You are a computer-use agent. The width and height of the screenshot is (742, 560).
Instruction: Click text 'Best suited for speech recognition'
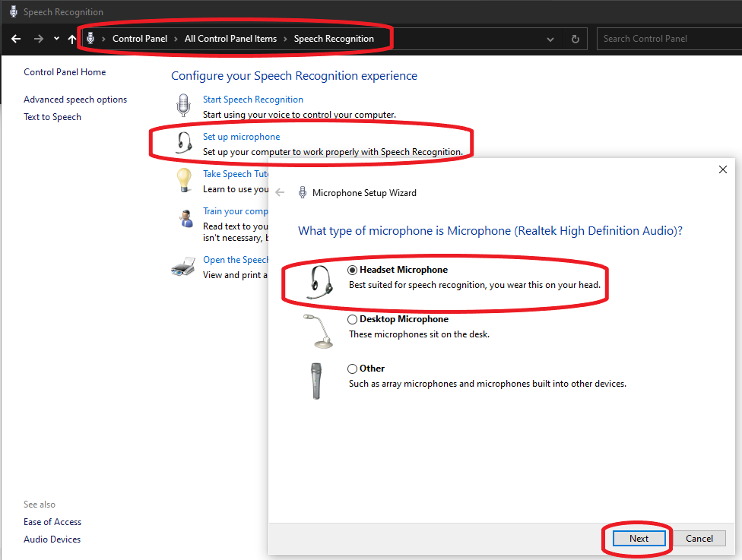point(418,285)
